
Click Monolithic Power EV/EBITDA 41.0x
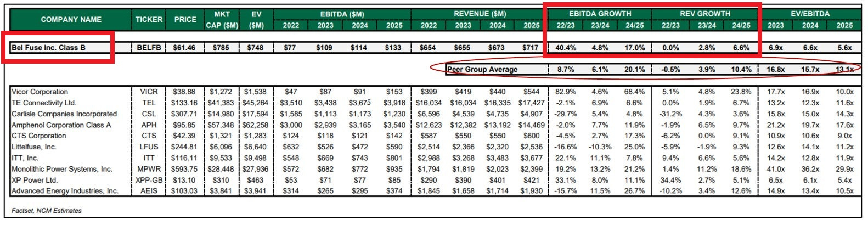(776, 169)
